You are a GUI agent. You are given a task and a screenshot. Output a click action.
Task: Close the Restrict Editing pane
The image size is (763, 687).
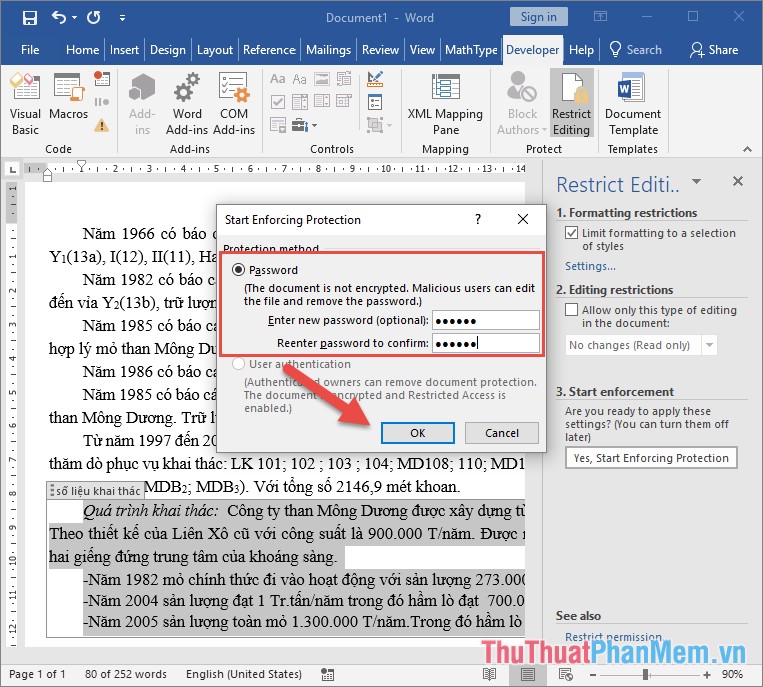pos(738,181)
